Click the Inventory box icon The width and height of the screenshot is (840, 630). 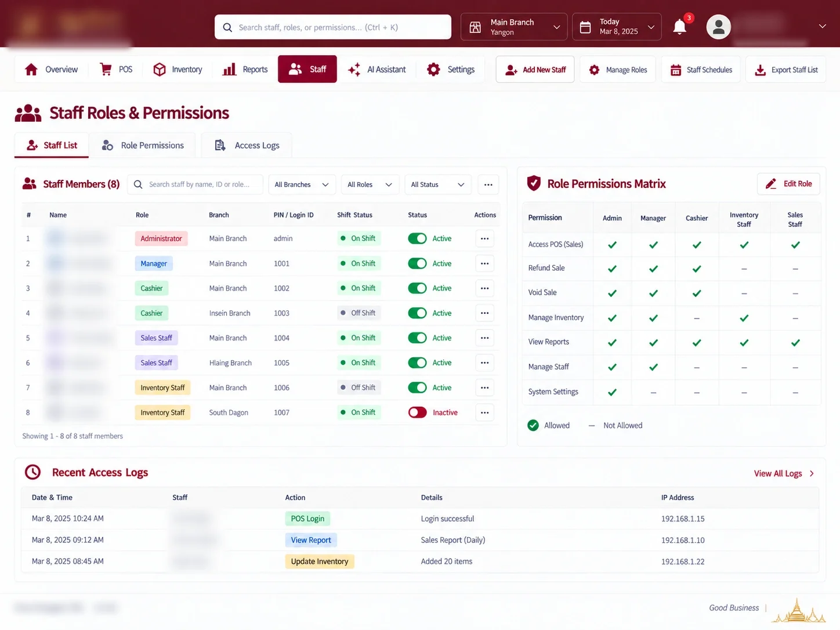point(160,69)
